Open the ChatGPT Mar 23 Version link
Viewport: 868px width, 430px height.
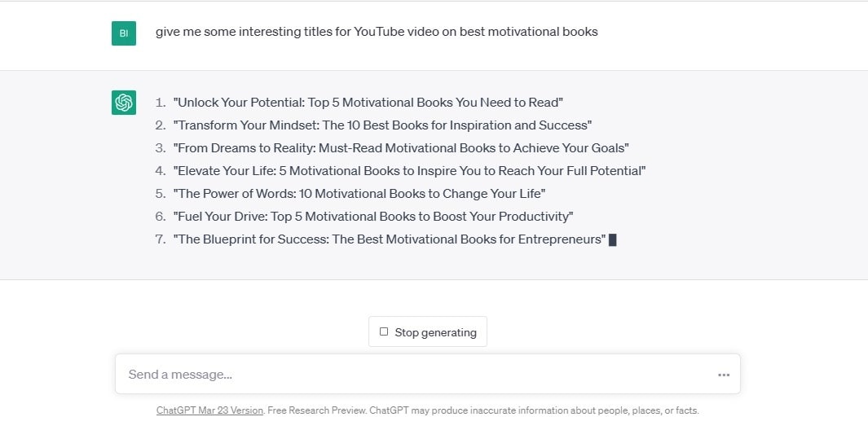(209, 410)
